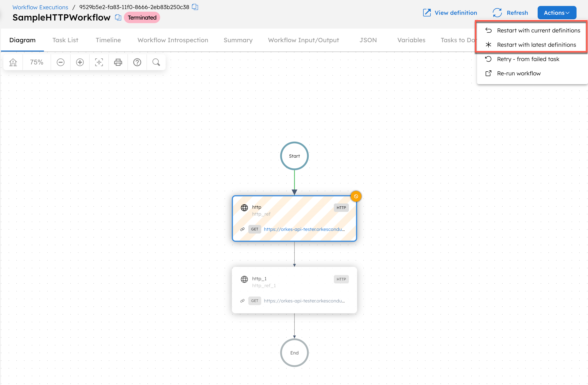Click the orange status badge on http task
This screenshot has width=588, height=385.
click(x=356, y=196)
